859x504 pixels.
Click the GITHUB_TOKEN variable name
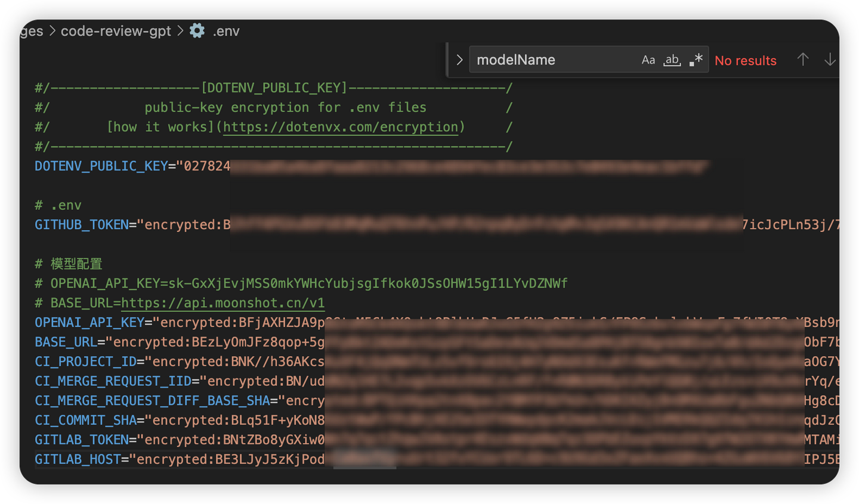click(x=82, y=225)
